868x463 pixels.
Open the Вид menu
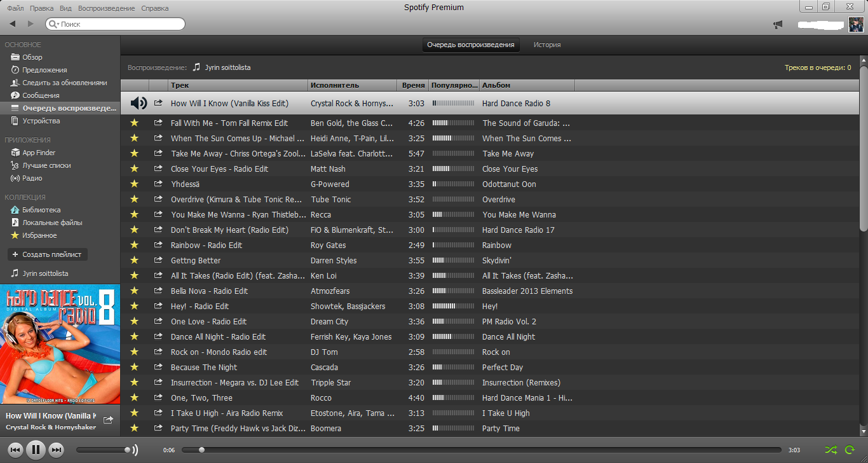point(65,8)
